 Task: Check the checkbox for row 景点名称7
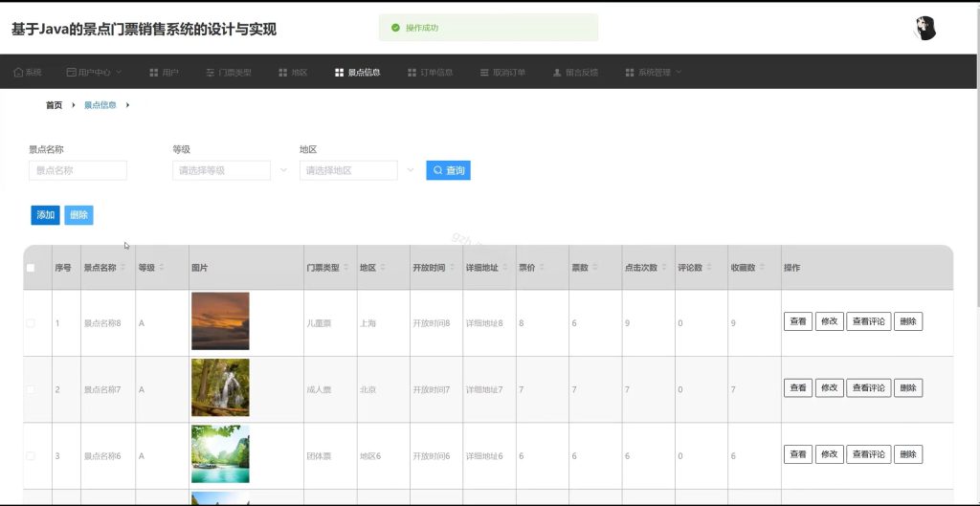click(x=31, y=389)
